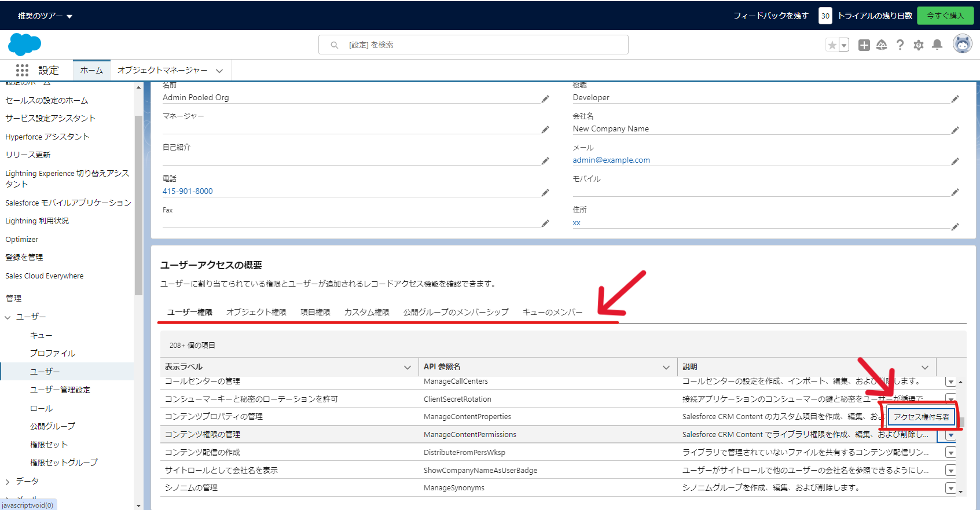This screenshot has height=510, width=980.
Task: Select the 公開グループのメンバーシップ tab
Action: pyautogui.click(x=456, y=312)
